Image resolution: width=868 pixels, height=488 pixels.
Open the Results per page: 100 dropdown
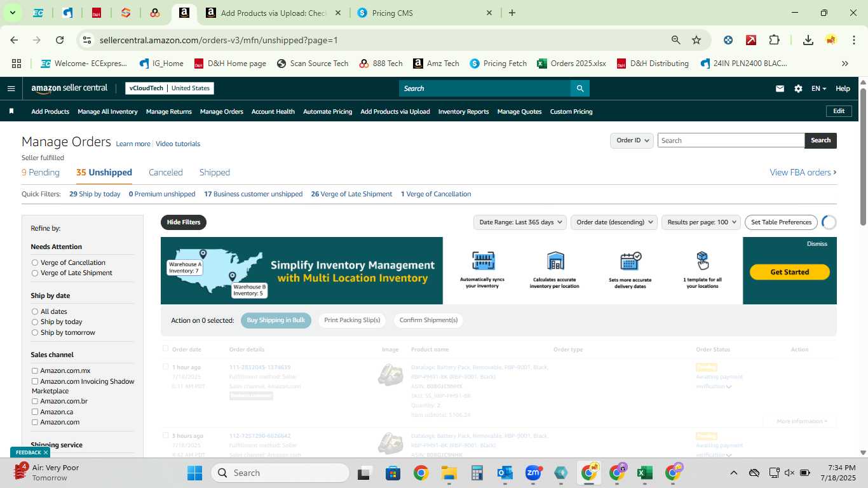(701, 222)
